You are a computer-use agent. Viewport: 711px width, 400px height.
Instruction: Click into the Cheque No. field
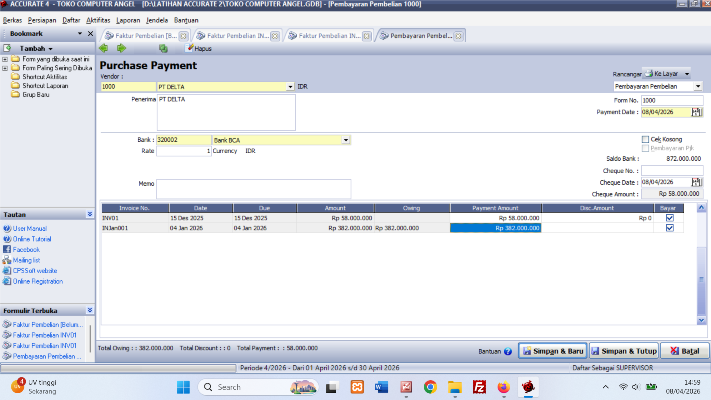point(672,171)
